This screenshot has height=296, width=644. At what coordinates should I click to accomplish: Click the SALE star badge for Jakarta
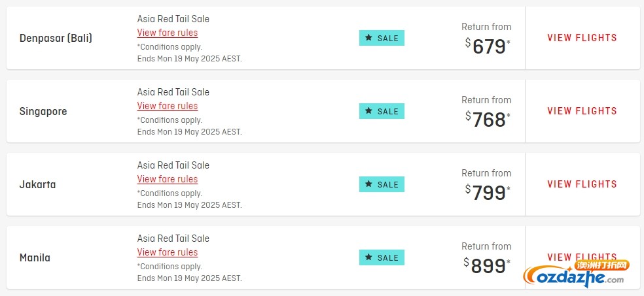[x=382, y=184]
